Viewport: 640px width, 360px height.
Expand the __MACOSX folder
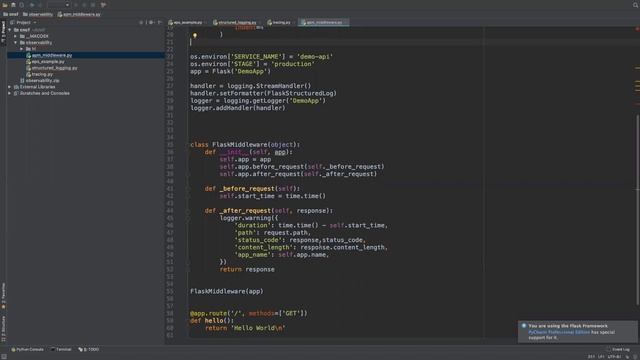pos(16,36)
